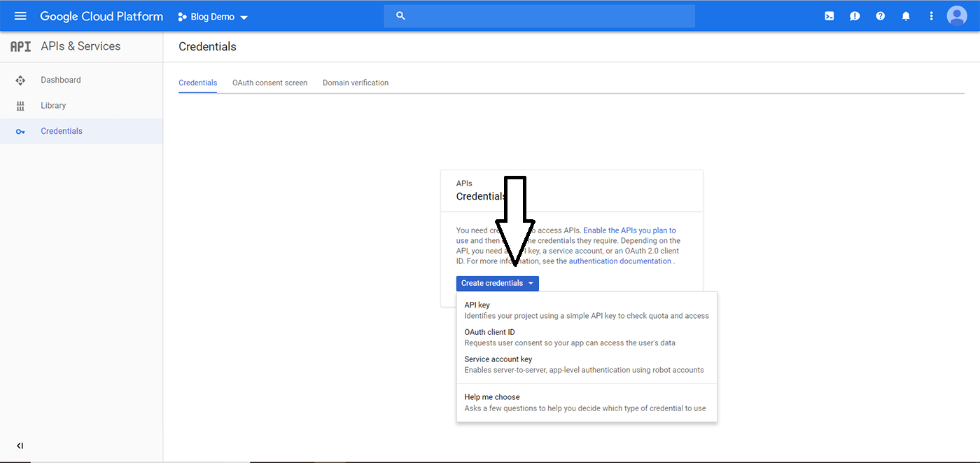Image resolution: width=980 pixels, height=463 pixels.
Task: Click the Google Cloud Platform logo text
Action: 101,16
